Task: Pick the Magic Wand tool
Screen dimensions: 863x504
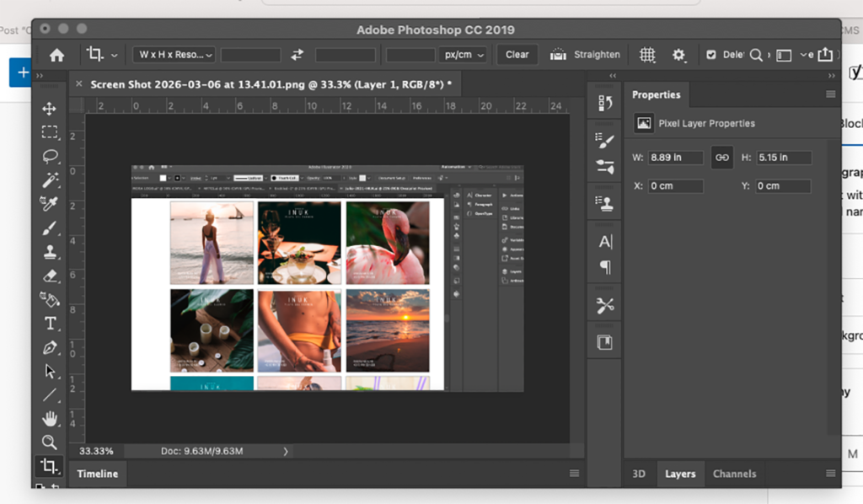Action: tap(50, 180)
